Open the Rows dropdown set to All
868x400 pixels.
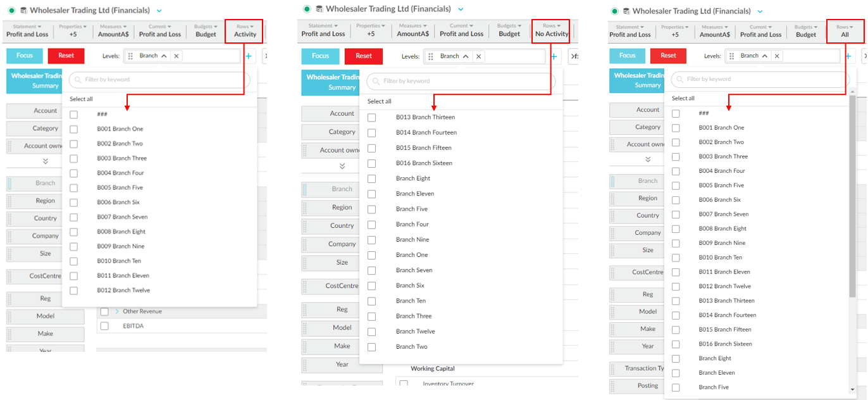coord(845,31)
